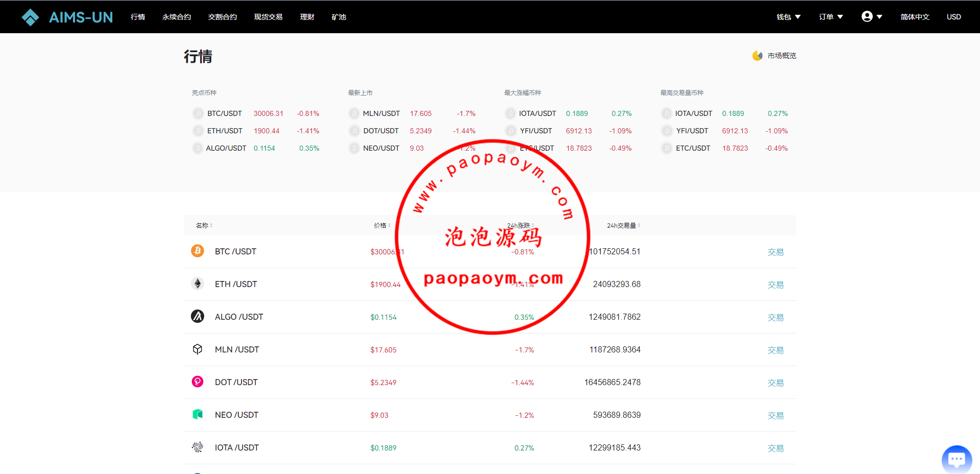This screenshot has height=474, width=980.
Task: Sort table by 24h交易量 volume column
Action: coord(623,225)
